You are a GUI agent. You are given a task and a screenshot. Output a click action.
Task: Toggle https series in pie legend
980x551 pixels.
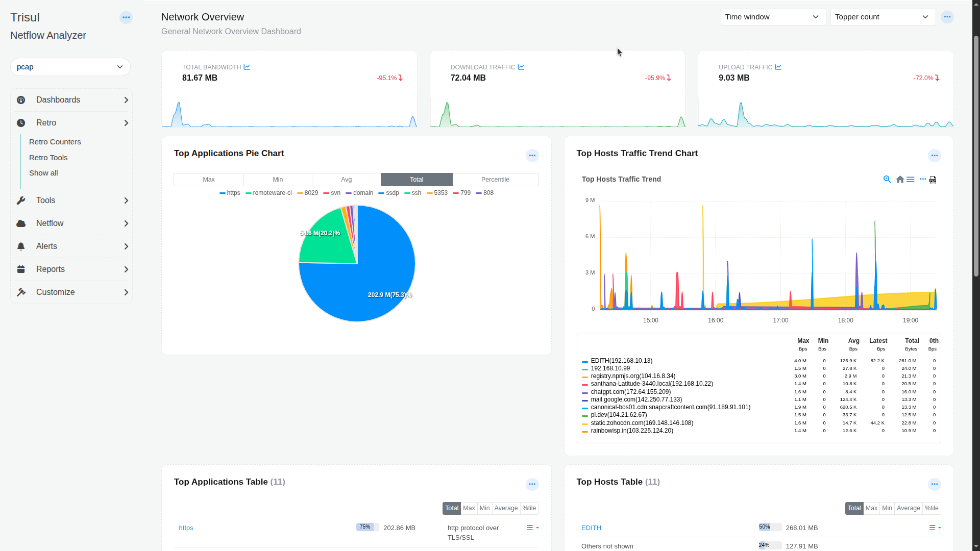(x=230, y=193)
